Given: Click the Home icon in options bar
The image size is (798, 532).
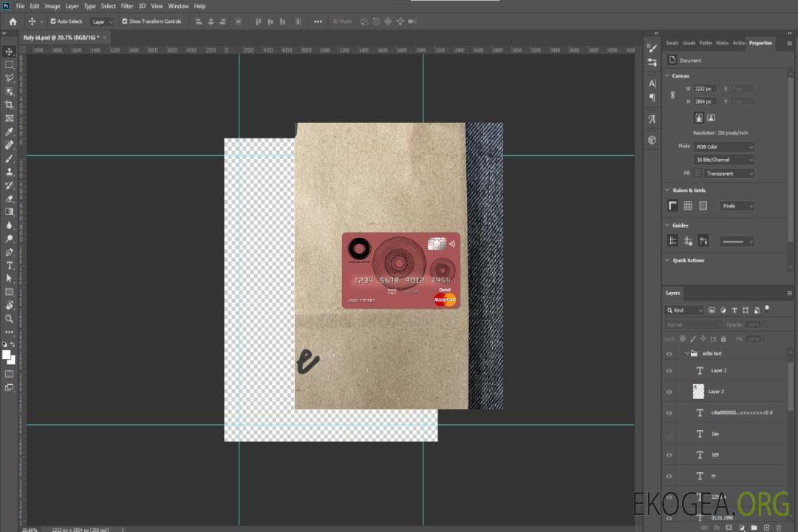Looking at the screenshot, I should coord(13,21).
